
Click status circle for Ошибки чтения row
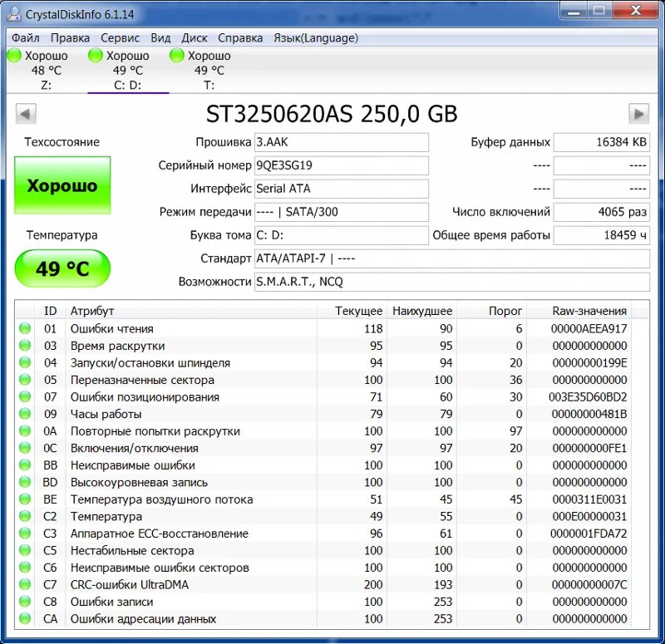25,328
